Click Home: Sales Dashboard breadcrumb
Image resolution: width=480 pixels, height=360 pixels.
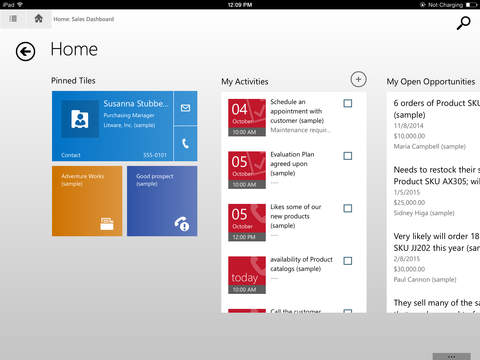click(84, 19)
